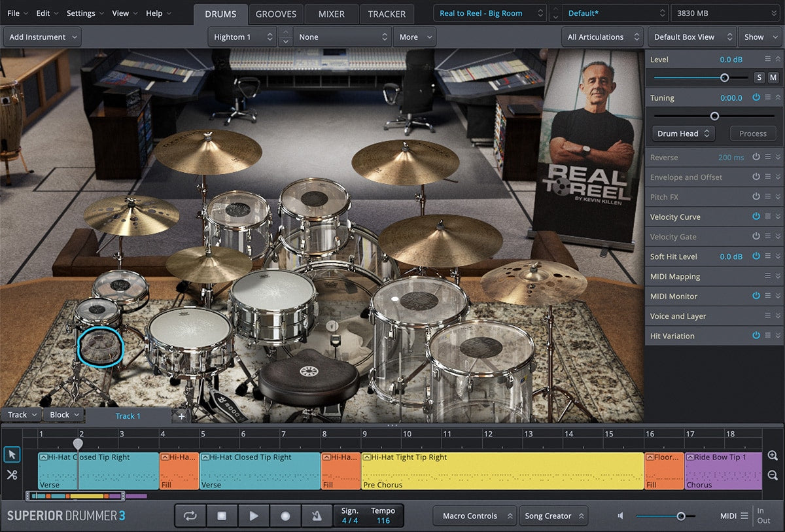785x532 pixels.
Task: Mute the instrument with M button
Action: pyautogui.click(x=773, y=77)
